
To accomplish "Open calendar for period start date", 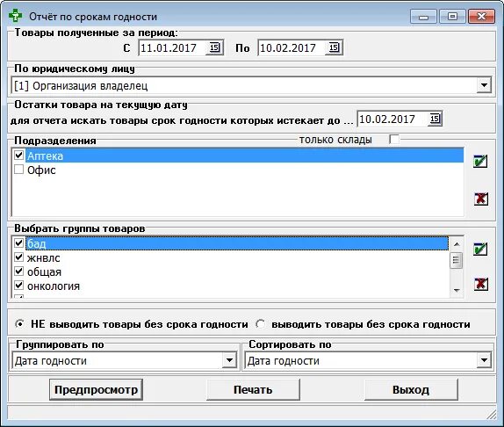I will (x=214, y=47).
